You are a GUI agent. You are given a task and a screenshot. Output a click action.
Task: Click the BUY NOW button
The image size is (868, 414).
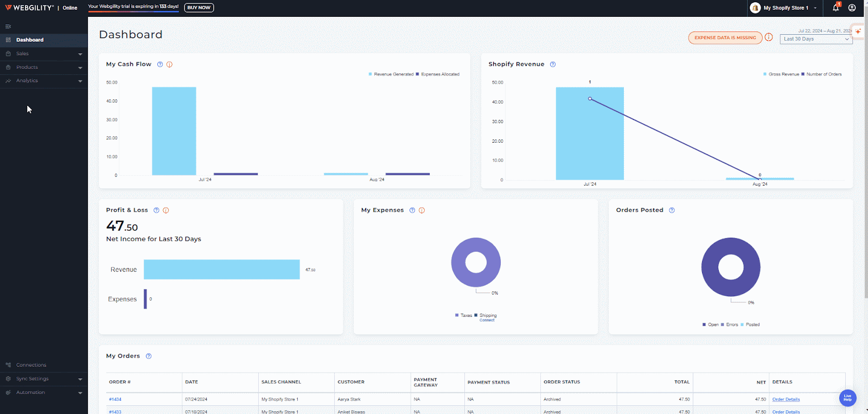199,8
